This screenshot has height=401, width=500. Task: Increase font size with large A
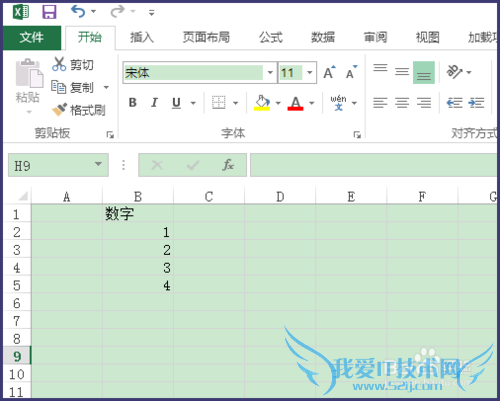coord(329,72)
